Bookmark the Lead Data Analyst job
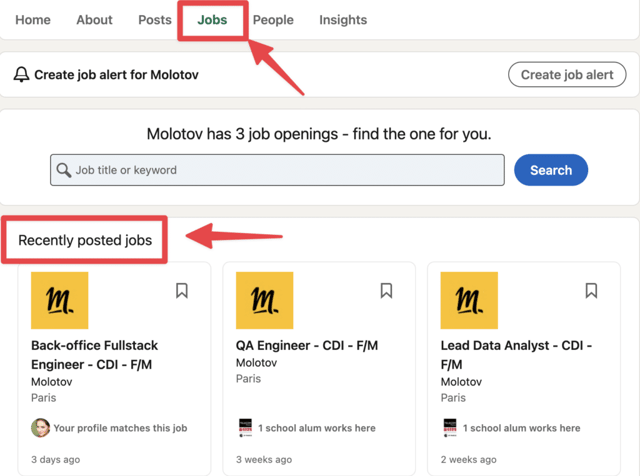The image size is (640, 476). [x=591, y=291]
